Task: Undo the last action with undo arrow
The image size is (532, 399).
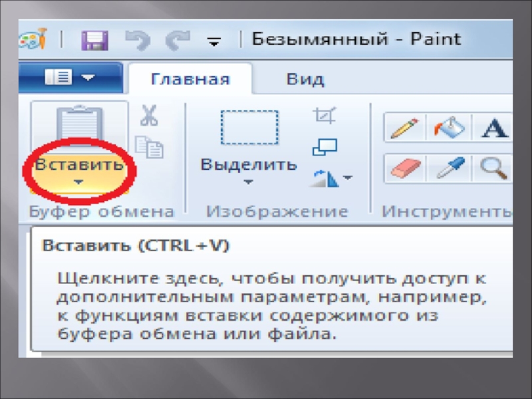Action: [138, 41]
